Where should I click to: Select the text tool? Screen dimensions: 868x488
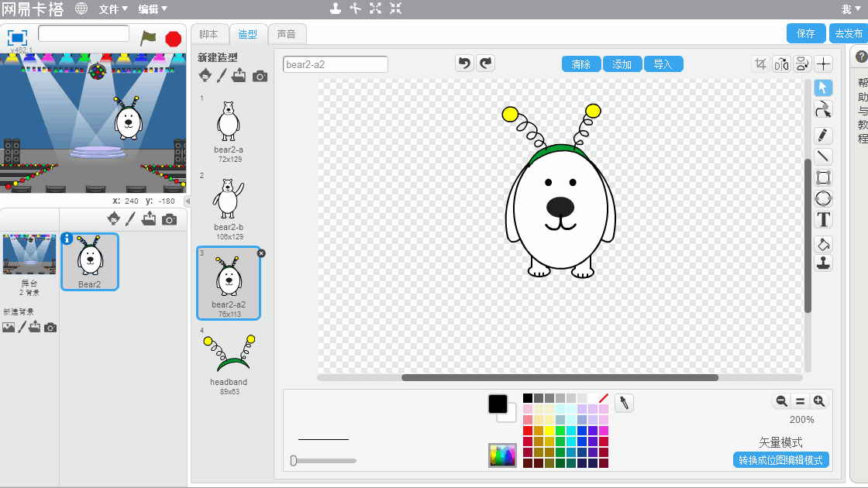[823, 220]
